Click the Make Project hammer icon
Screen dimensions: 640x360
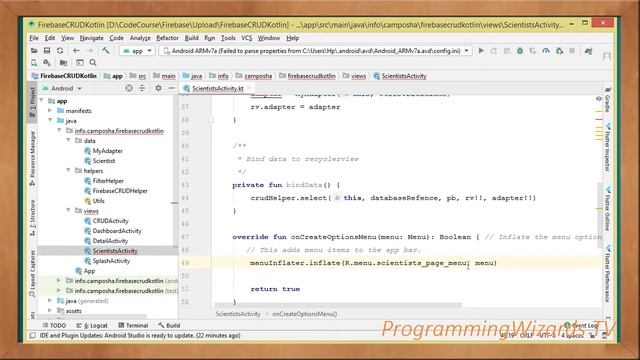coord(106,51)
